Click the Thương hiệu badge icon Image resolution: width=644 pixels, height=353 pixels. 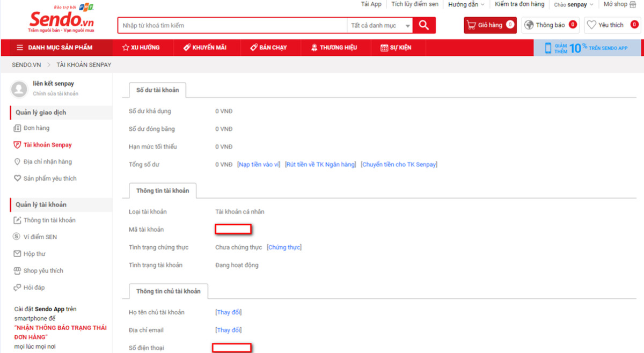(x=314, y=48)
